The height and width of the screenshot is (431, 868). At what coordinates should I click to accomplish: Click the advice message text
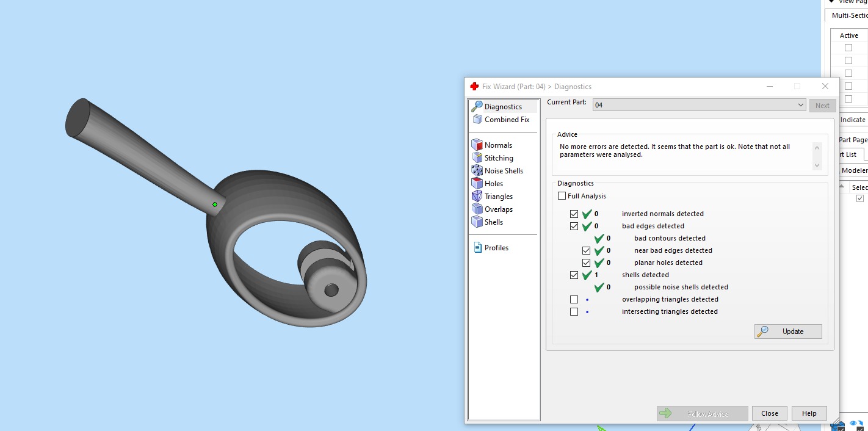pyautogui.click(x=675, y=151)
